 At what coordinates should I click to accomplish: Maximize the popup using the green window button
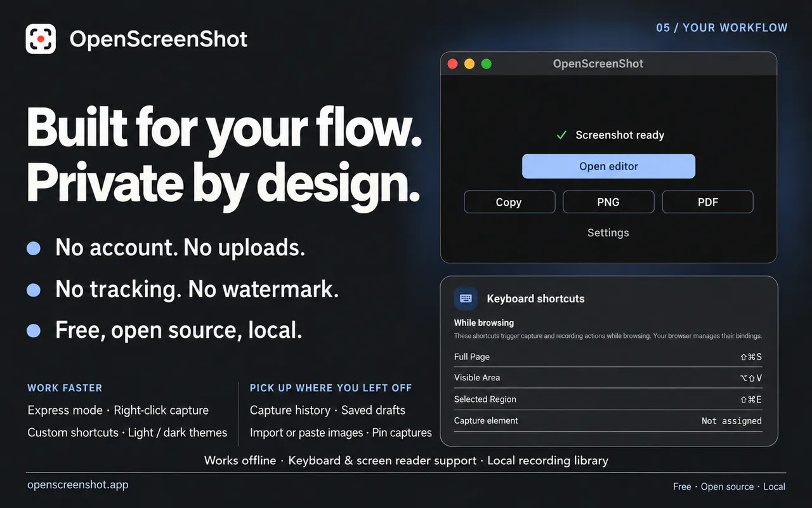coord(487,63)
